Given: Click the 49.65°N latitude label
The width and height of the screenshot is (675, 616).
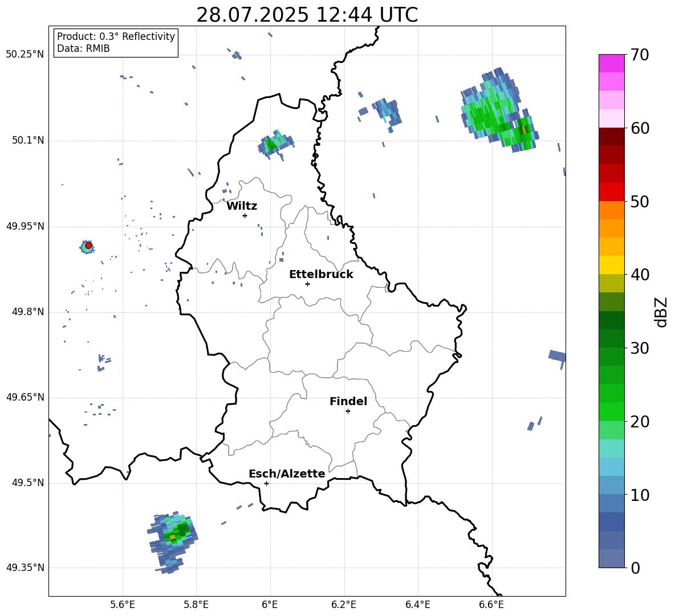Looking at the screenshot, I should (x=25, y=397).
